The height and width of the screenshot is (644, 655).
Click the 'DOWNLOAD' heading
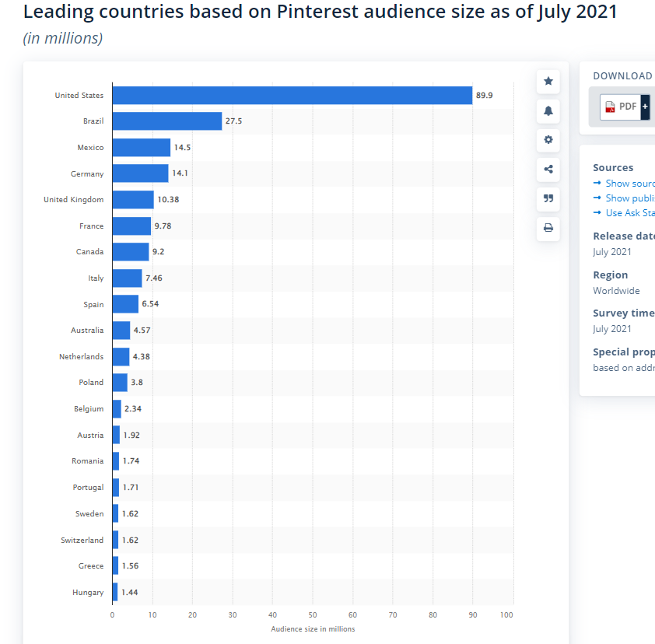pos(622,76)
